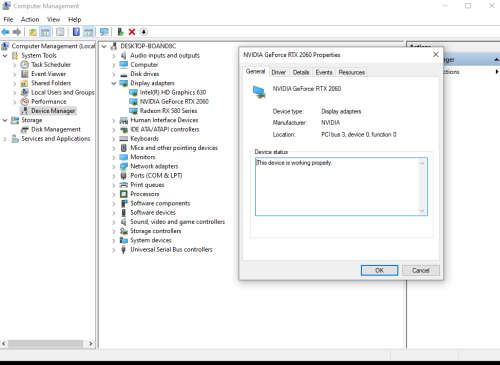The image size is (500, 365).
Task: Click the Universal Serial Bus controllers icon
Action: (x=124, y=250)
